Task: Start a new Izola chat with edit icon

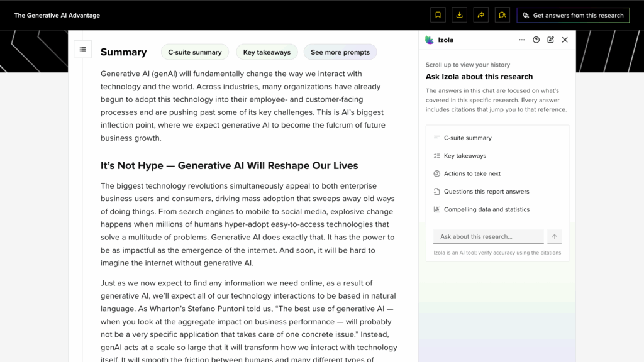Action: [x=550, y=40]
